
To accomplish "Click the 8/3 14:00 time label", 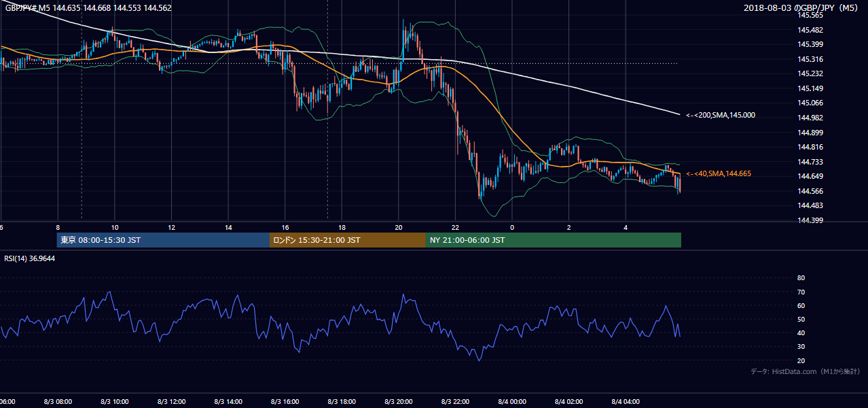I will coord(228,402).
